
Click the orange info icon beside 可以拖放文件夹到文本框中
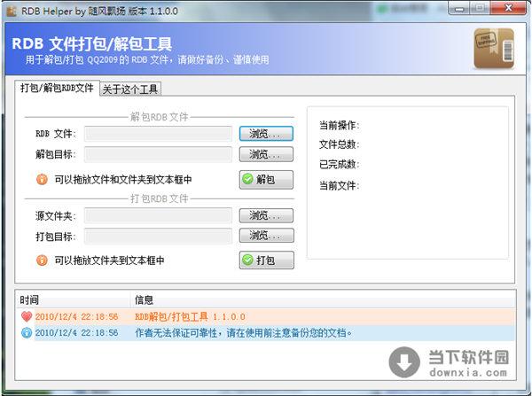click(42, 260)
